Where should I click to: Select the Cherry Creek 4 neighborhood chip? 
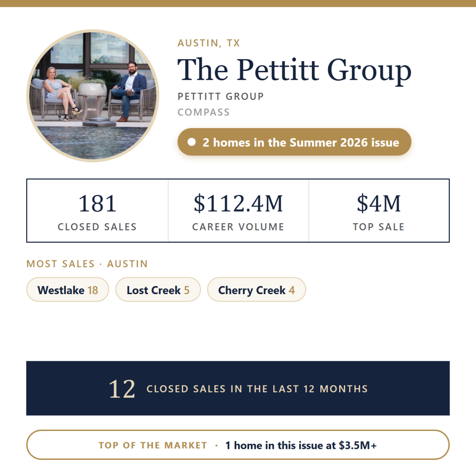(x=257, y=289)
